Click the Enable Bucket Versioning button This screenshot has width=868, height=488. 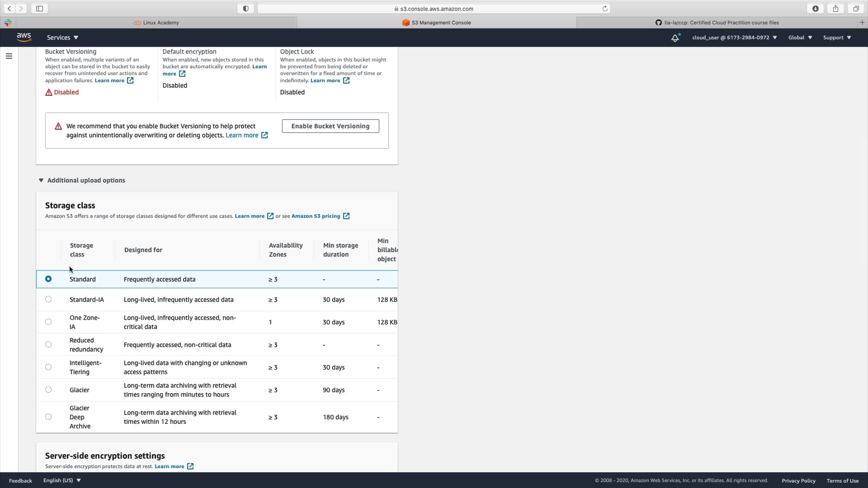click(x=330, y=126)
